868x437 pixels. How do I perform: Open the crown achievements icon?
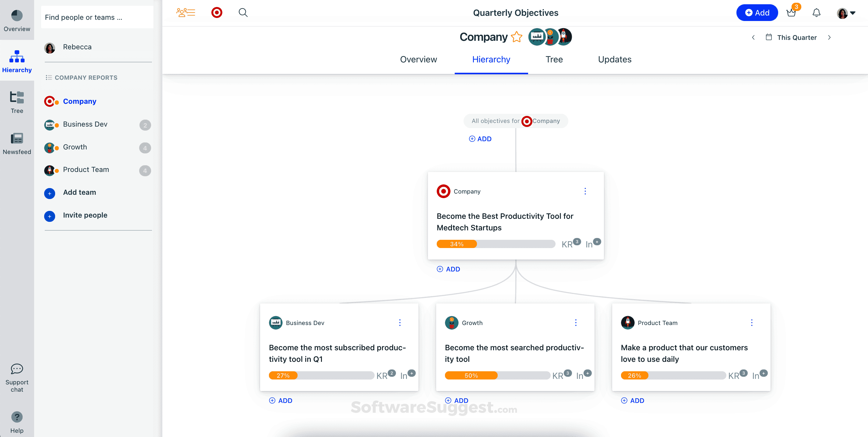[791, 13]
